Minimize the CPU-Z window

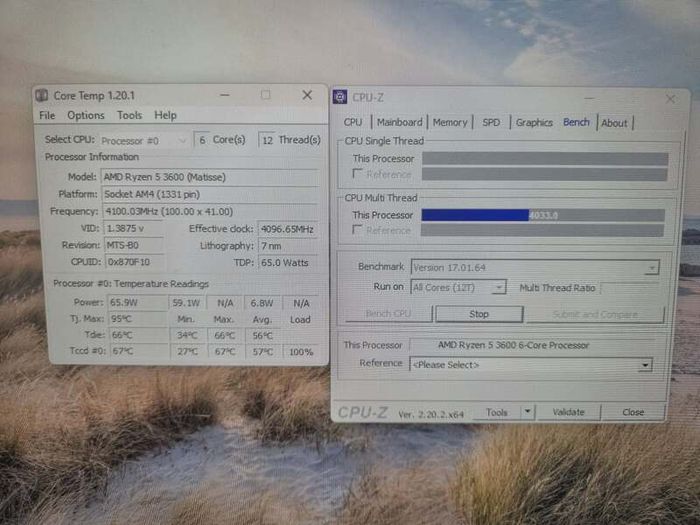589,98
